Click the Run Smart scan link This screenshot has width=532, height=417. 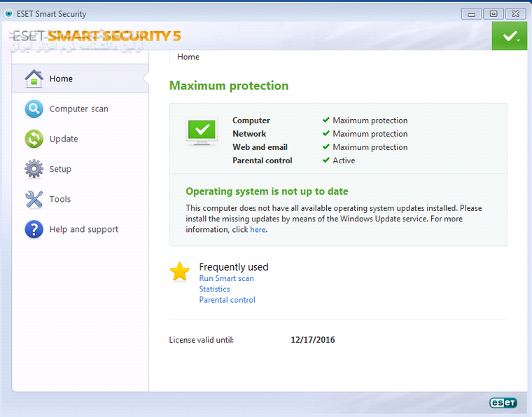coord(226,278)
